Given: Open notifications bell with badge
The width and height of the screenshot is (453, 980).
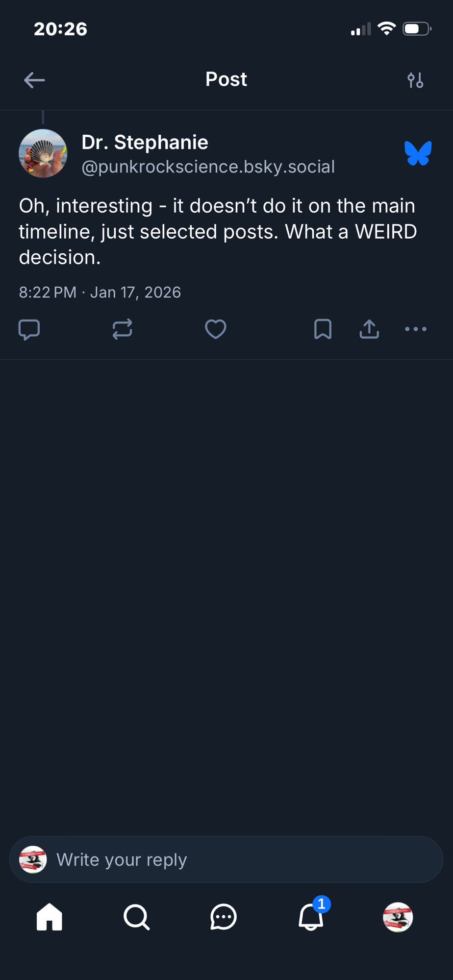Looking at the screenshot, I should coord(311,917).
